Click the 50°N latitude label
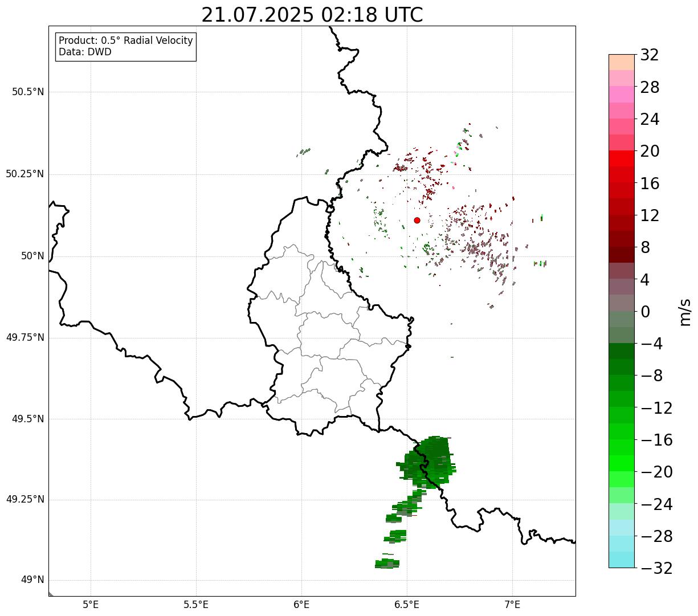The height and width of the screenshot is (616, 698). click(x=32, y=256)
